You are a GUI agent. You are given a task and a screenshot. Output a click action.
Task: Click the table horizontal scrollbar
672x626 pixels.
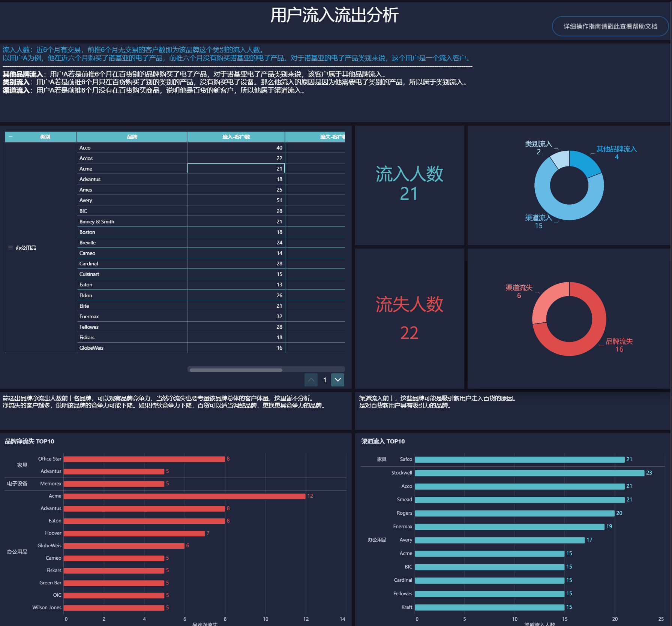[236, 370]
